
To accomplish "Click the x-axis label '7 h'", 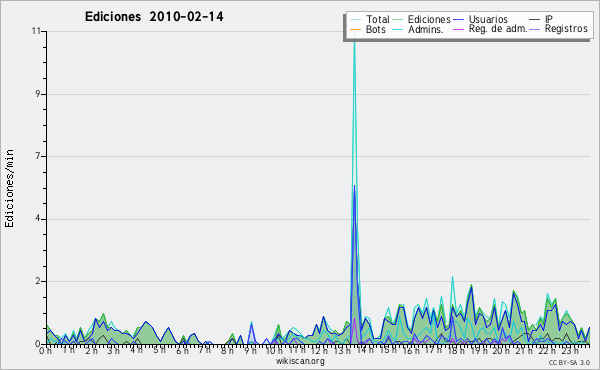I will 205,350.
